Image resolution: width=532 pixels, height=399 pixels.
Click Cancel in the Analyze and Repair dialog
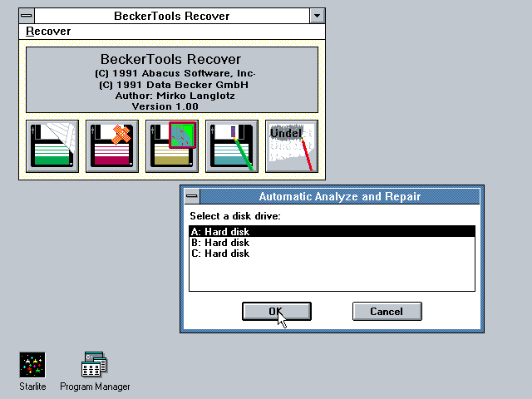(x=387, y=311)
